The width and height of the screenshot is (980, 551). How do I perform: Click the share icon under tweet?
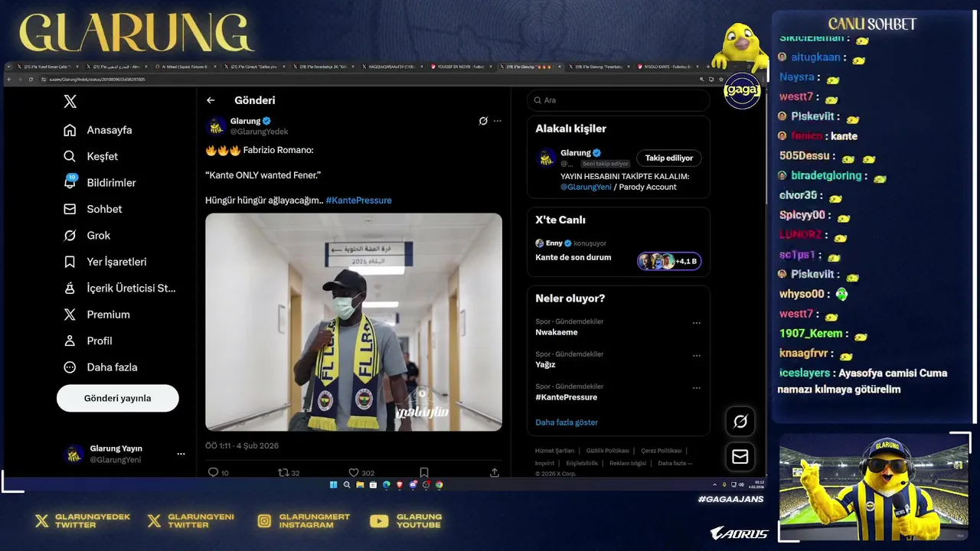click(x=495, y=473)
